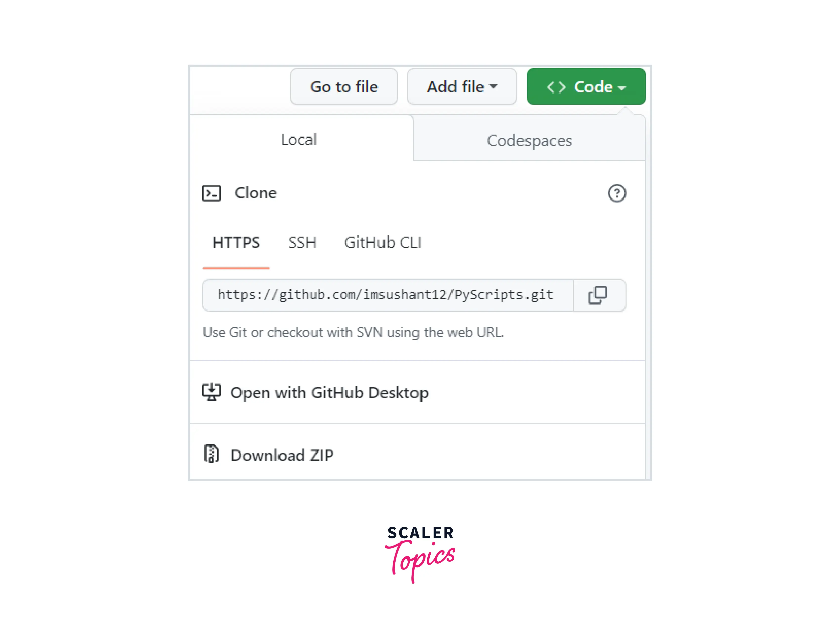Choose the SSH clone option
This screenshot has height=631, width=840.
(302, 242)
